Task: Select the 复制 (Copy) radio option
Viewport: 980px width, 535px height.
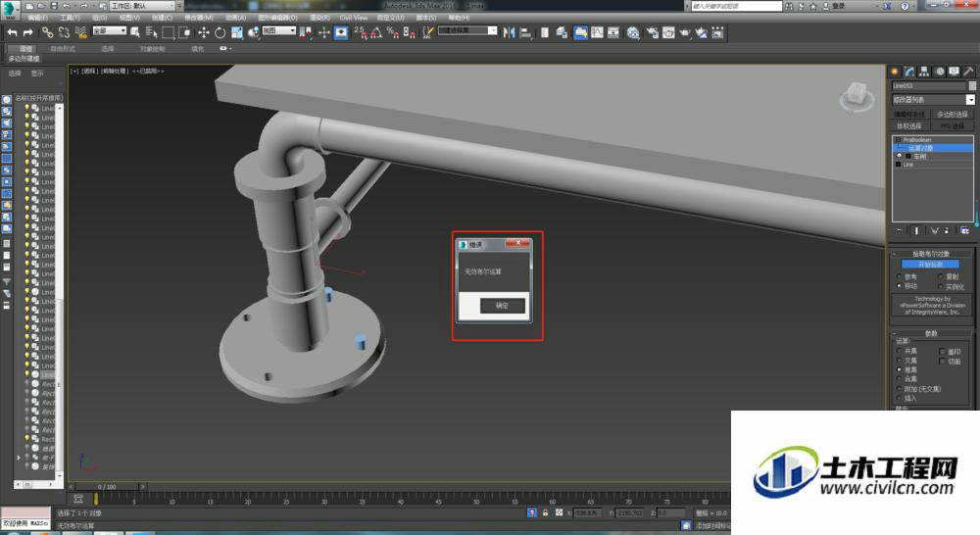Action: click(940, 276)
